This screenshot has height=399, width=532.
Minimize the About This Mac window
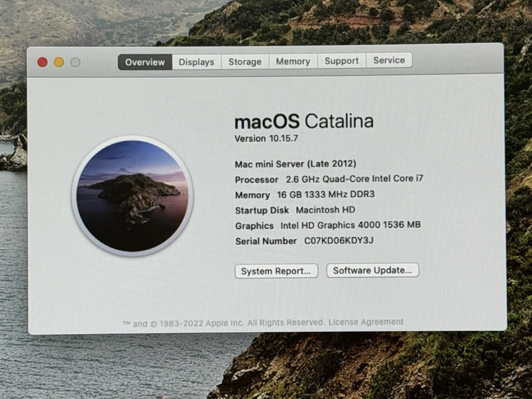click(58, 62)
